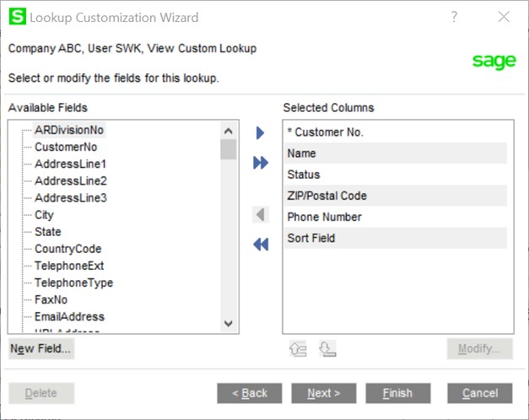Select Name in Selected Columns
This screenshot has height=420, width=529.
click(396, 153)
